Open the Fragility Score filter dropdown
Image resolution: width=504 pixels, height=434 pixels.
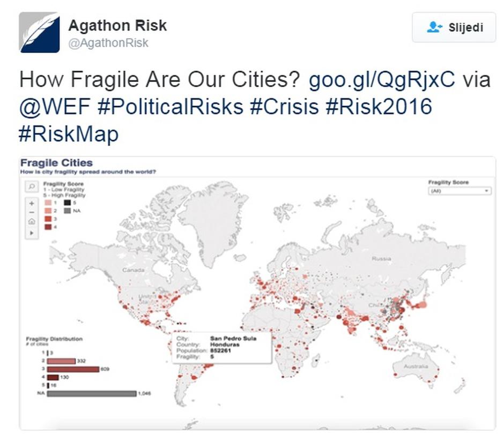pos(459,191)
